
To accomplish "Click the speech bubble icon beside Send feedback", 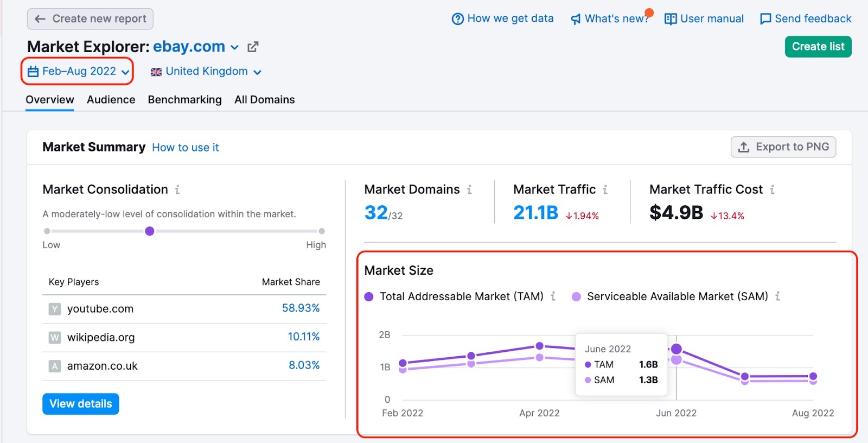I will click(765, 19).
